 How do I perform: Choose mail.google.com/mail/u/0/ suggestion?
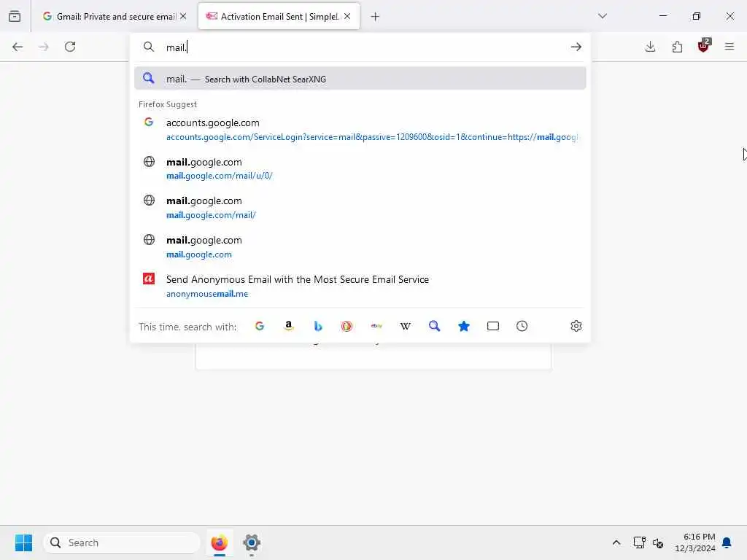(x=360, y=168)
